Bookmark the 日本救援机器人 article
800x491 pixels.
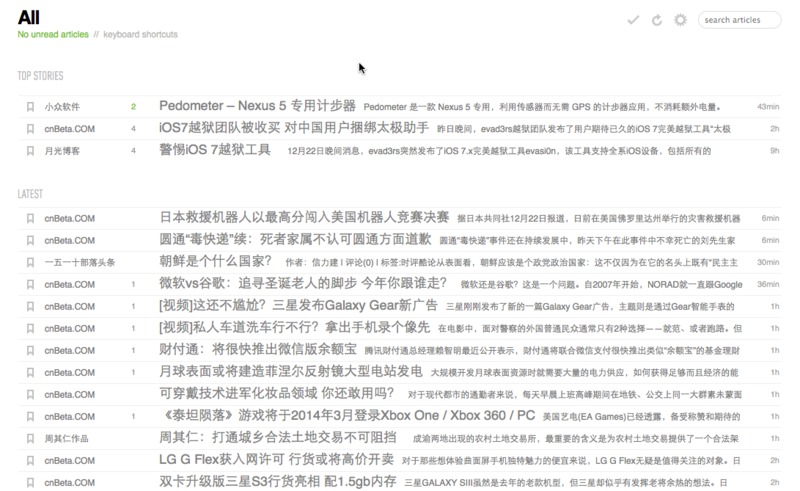(x=30, y=218)
